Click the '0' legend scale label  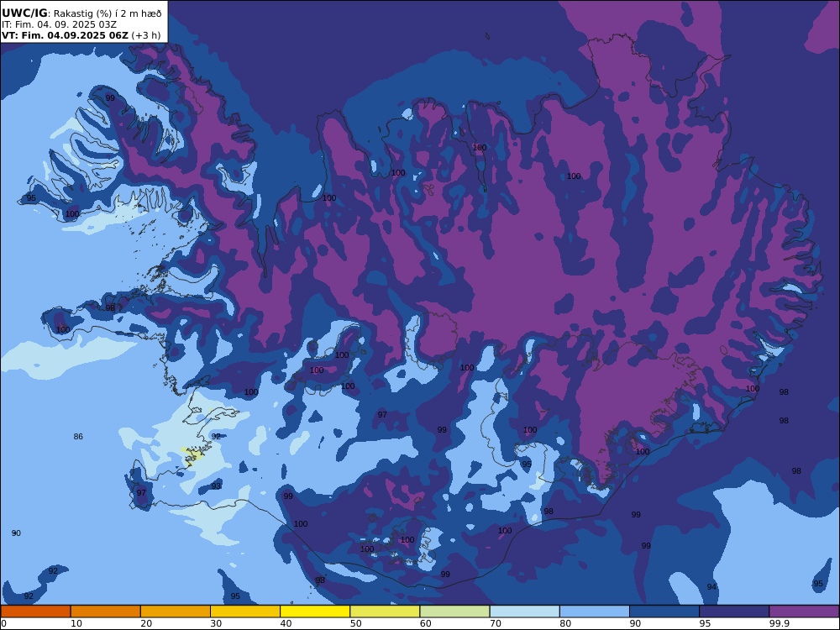(3, 623)
